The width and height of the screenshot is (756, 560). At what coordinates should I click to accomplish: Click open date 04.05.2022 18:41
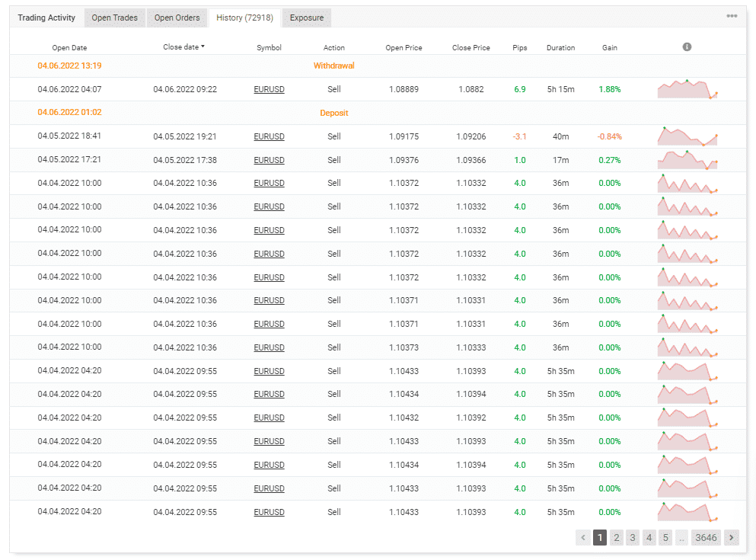(x=69, y=136)
